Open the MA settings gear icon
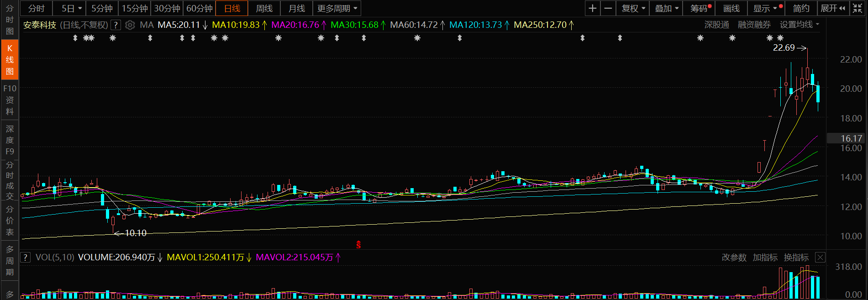Viewport: 868px width, 300px height. coord(130,25)
